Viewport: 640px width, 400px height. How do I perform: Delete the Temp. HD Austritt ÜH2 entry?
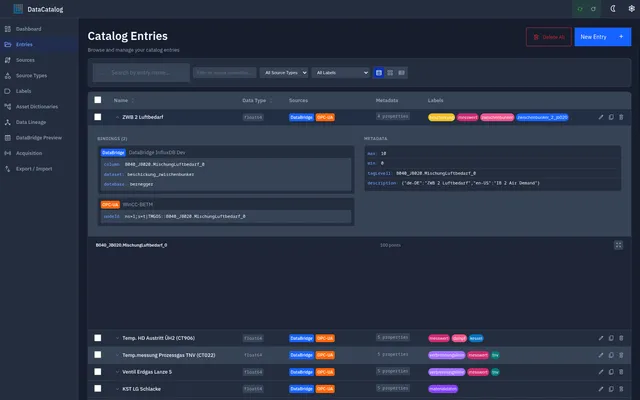tap(621, 338)
